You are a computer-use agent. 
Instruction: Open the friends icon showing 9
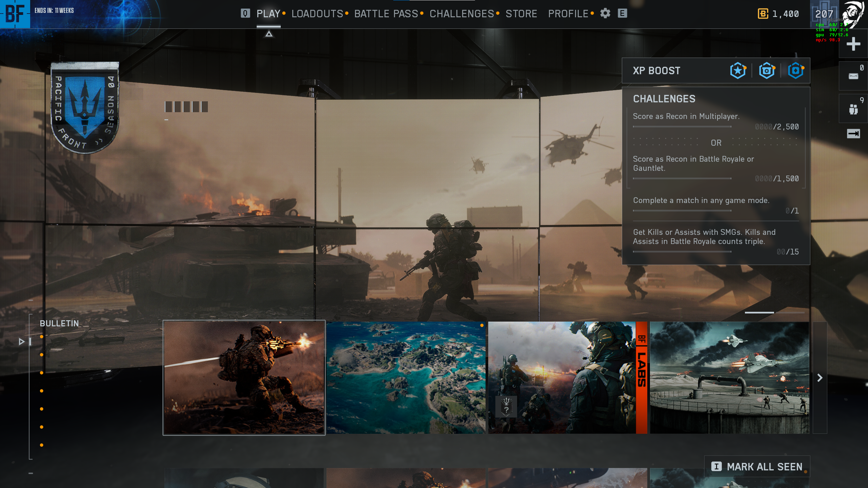coord(853,109)
